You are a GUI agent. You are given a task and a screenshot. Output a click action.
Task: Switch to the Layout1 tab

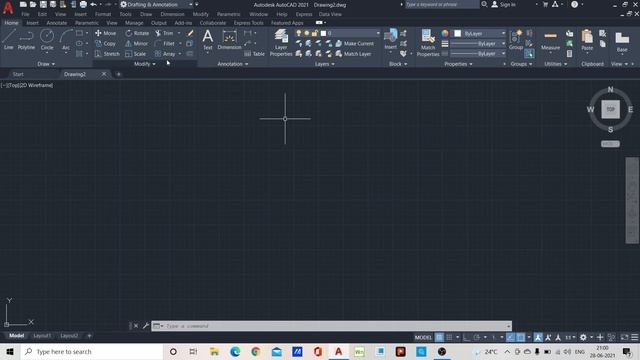click(42, 336)
